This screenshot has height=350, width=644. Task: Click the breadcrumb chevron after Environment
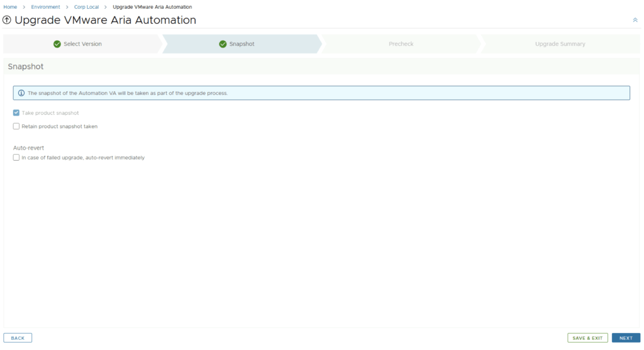[x=67, y=7]
